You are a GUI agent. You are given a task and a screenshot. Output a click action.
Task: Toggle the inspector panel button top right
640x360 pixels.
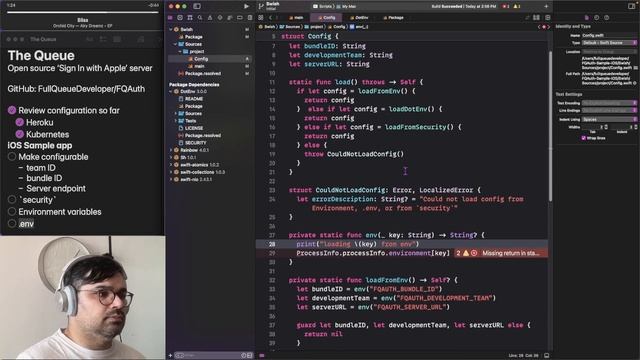pos(632,6)
